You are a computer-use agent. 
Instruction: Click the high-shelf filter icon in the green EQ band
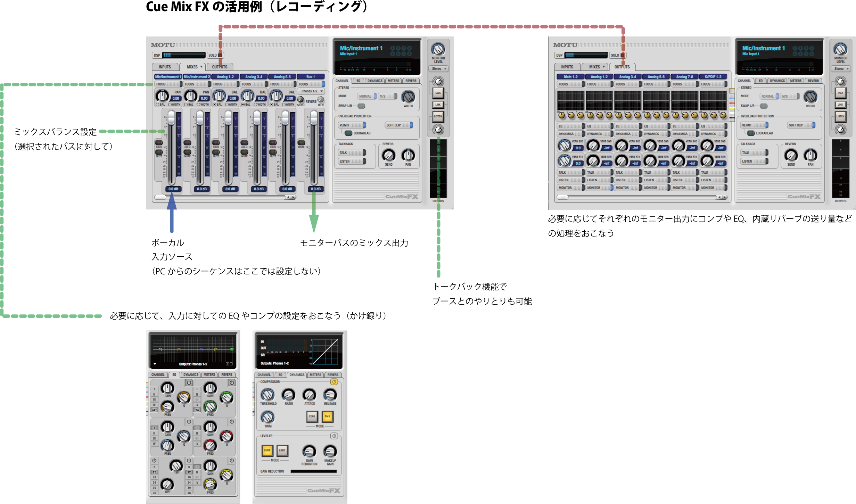click(x=197, y=410)
